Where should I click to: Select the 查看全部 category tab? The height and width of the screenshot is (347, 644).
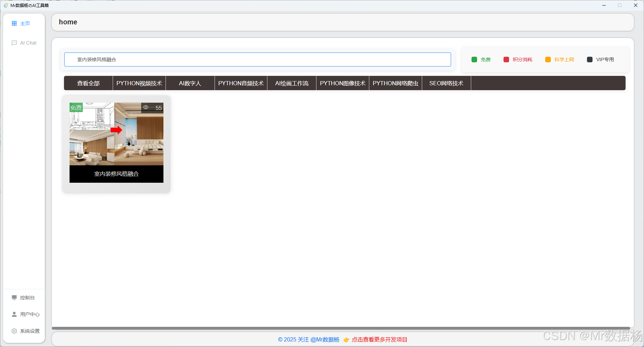click(x=88, y=83)
